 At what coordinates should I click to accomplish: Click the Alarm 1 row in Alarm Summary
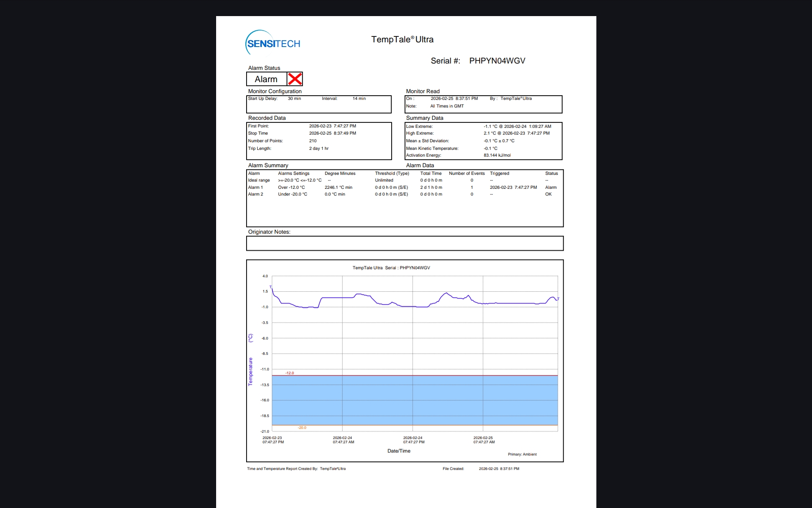point(255,187)
